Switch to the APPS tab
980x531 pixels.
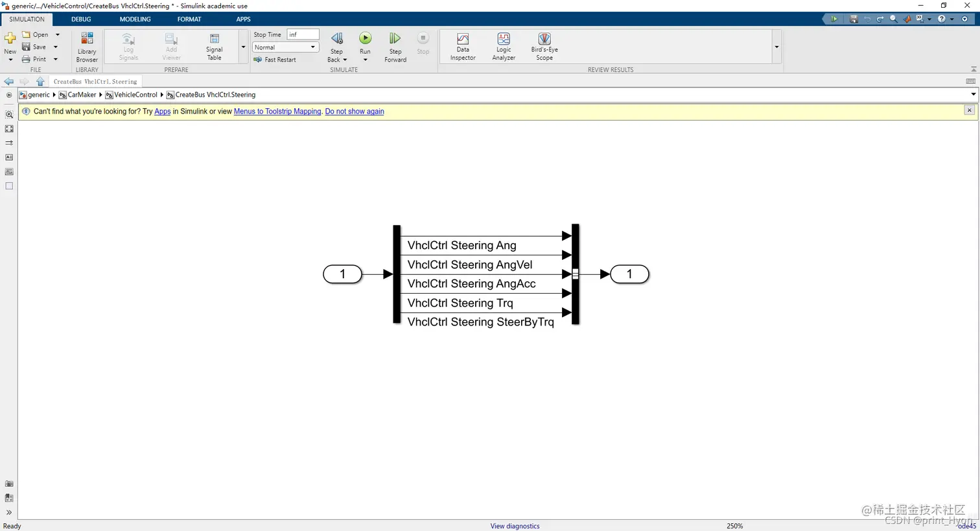243,19
